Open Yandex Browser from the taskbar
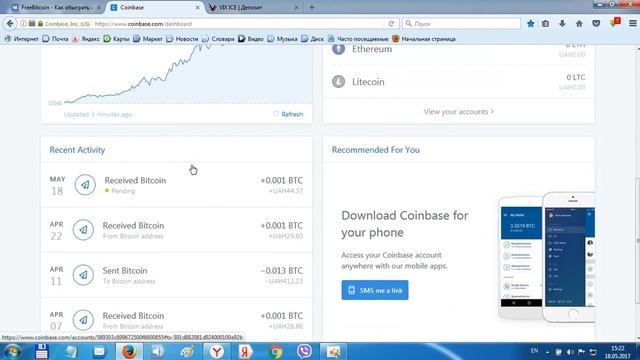Image resolution: width=640 pixels, height=360 pixels. [217, 351]
